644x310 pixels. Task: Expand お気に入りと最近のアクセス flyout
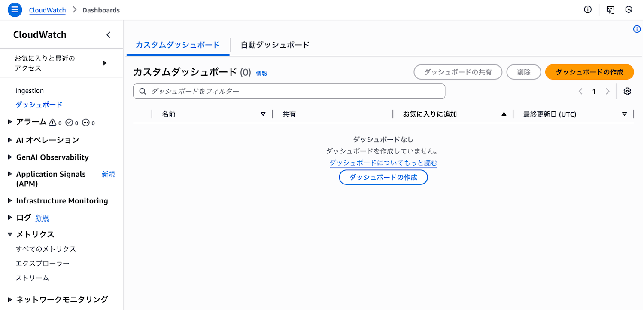104,63
